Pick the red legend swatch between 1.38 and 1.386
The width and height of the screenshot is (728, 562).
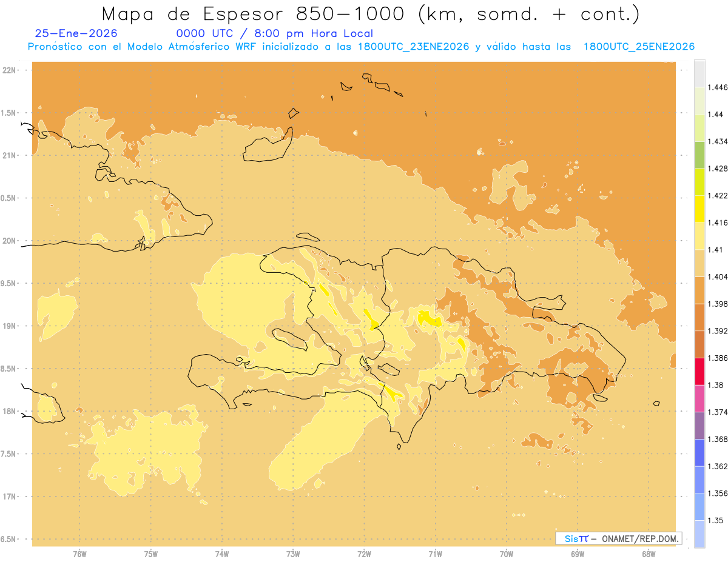pyautogui.click(x=699, y=371)
